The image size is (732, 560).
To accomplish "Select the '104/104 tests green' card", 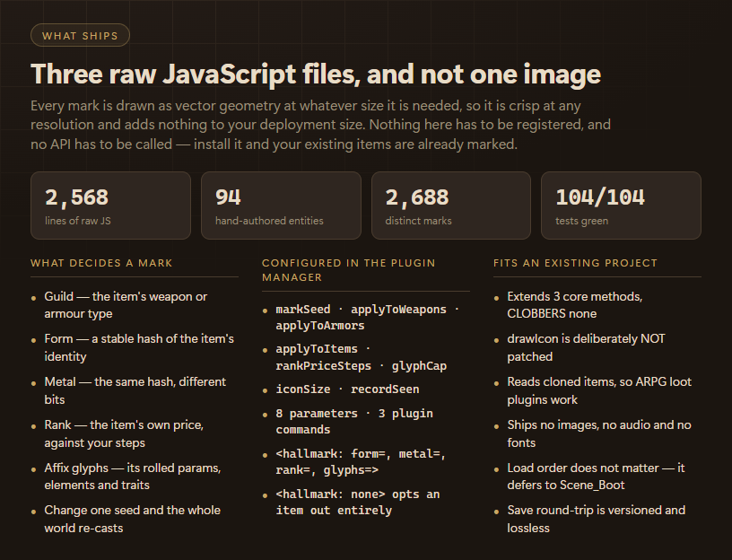I will click(x=621, y=206).
